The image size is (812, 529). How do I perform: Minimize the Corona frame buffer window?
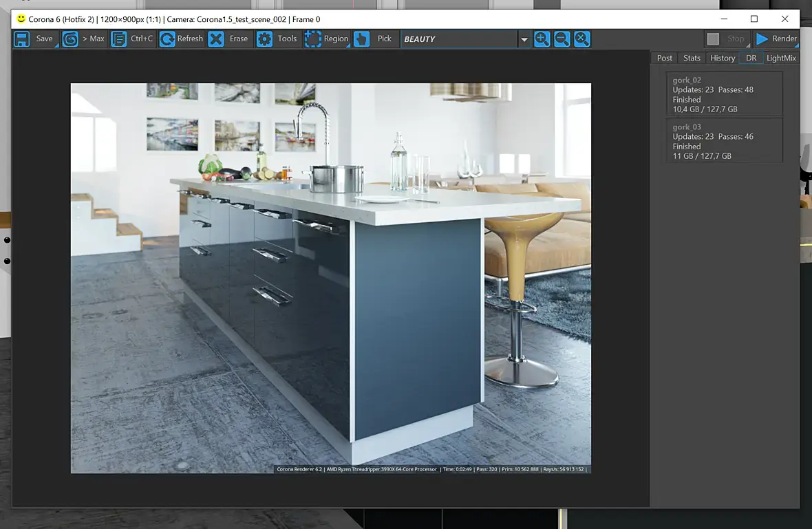tap(724, 19)
